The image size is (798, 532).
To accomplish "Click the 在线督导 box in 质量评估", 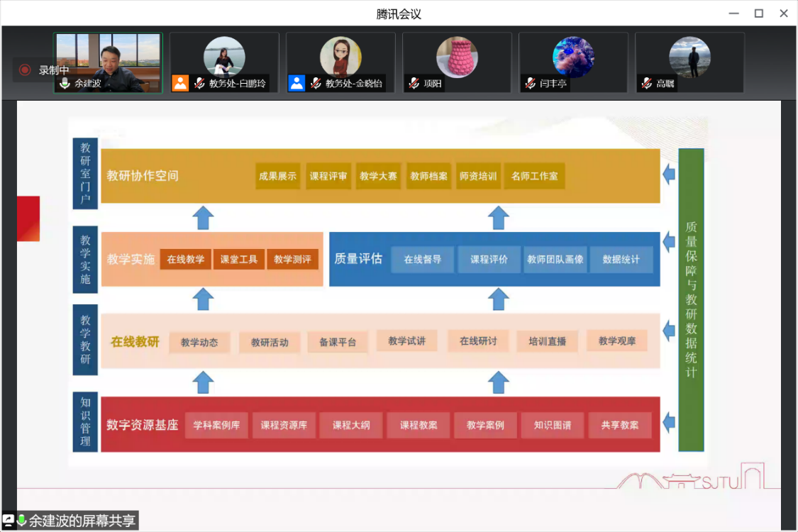I will (x=423, y=260).
